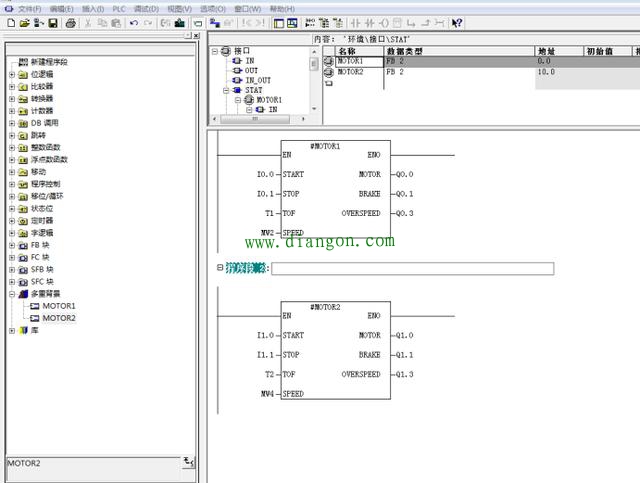Insert a normally closed contact

pos(369,23)
